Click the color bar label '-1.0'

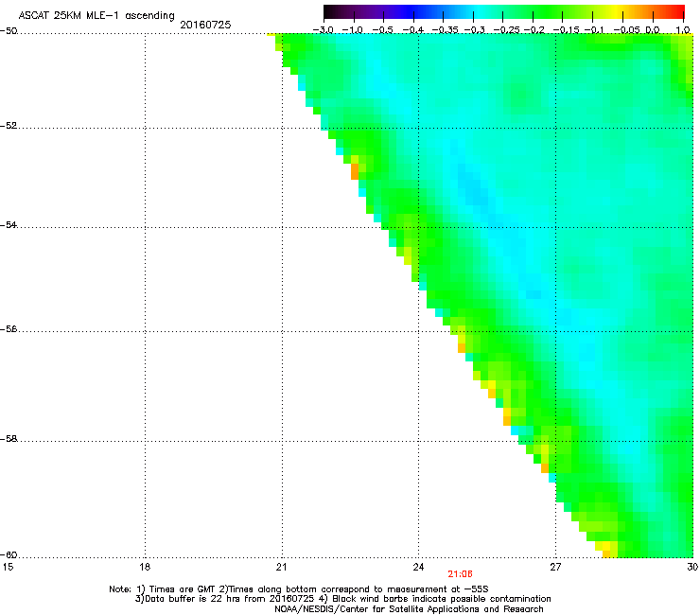353,30
